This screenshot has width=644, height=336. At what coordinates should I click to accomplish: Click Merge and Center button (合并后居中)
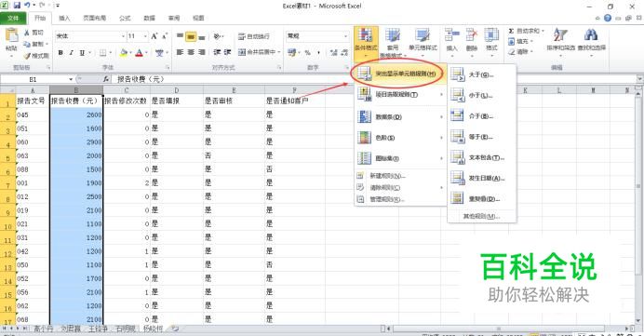259,52
